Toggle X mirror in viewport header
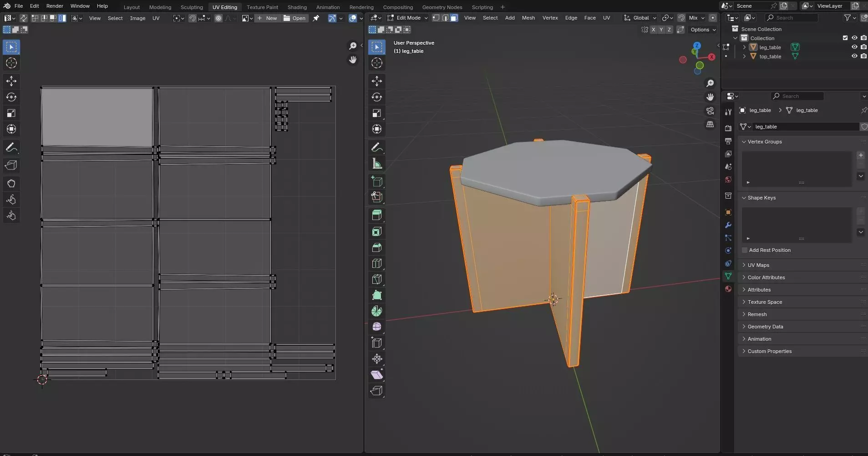This screenshot has width=868, height=456. click(654, 30)
